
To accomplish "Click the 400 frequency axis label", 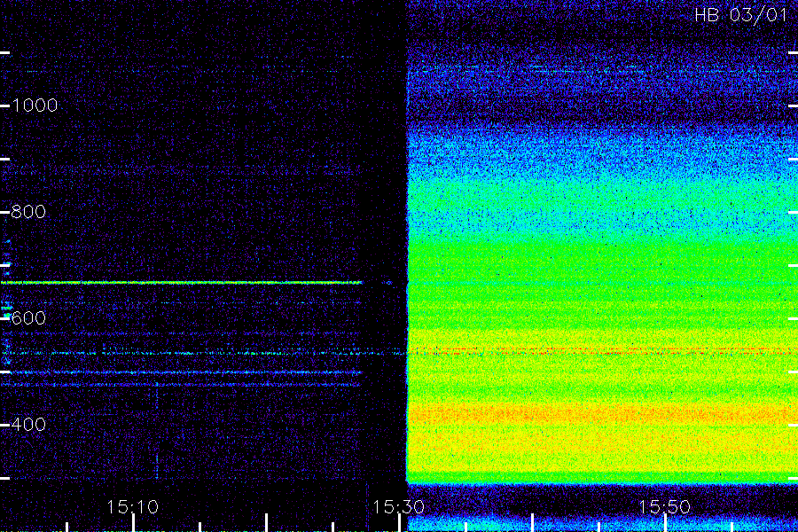I will click(x=28, y=425).
